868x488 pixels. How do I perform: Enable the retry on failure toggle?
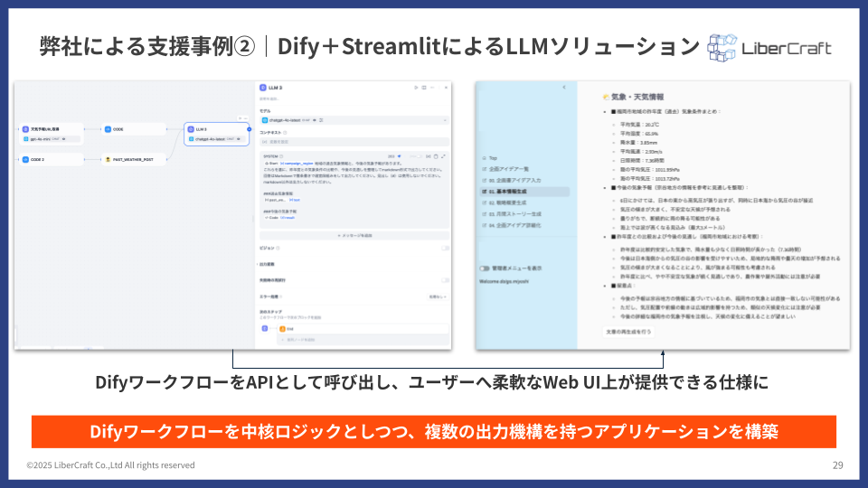pyautogui.click(x=445, y=280)
